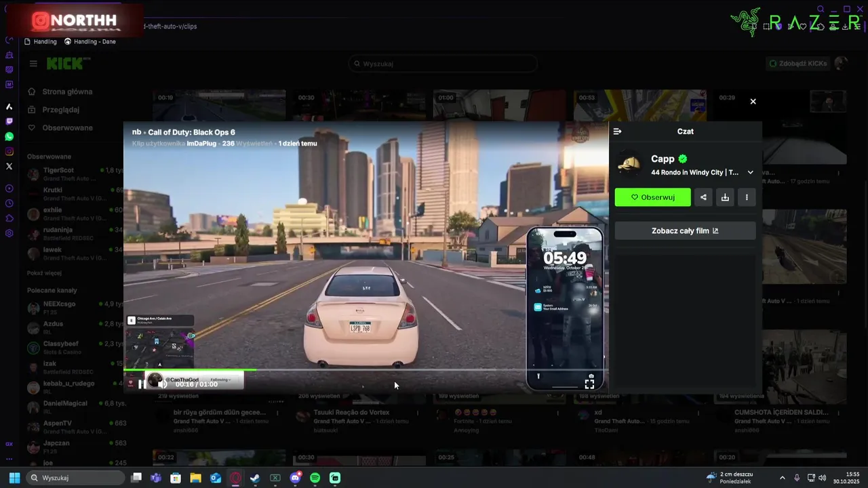868x488 pixels.
Task: Open the TigerScot followed channel
Action: tap(75, 174)
